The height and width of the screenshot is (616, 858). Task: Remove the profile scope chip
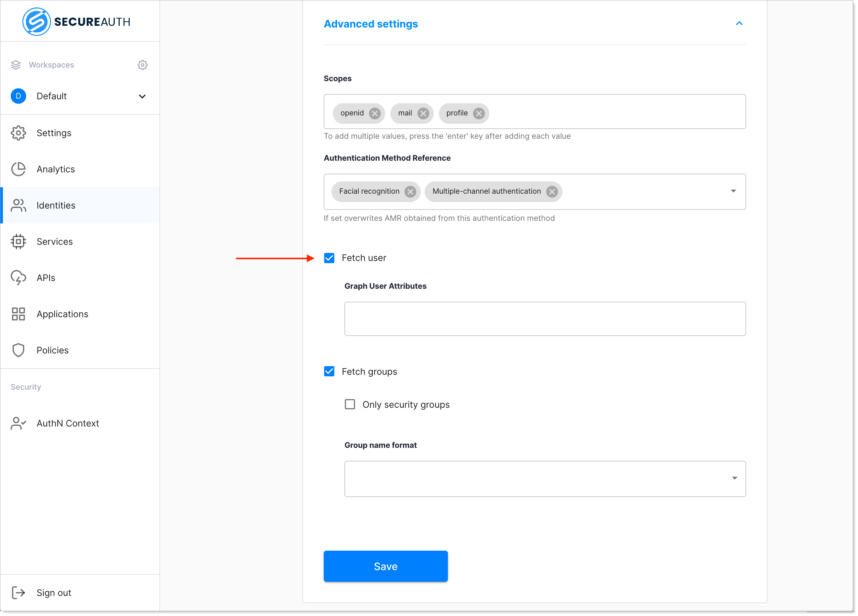pos(479,113)
